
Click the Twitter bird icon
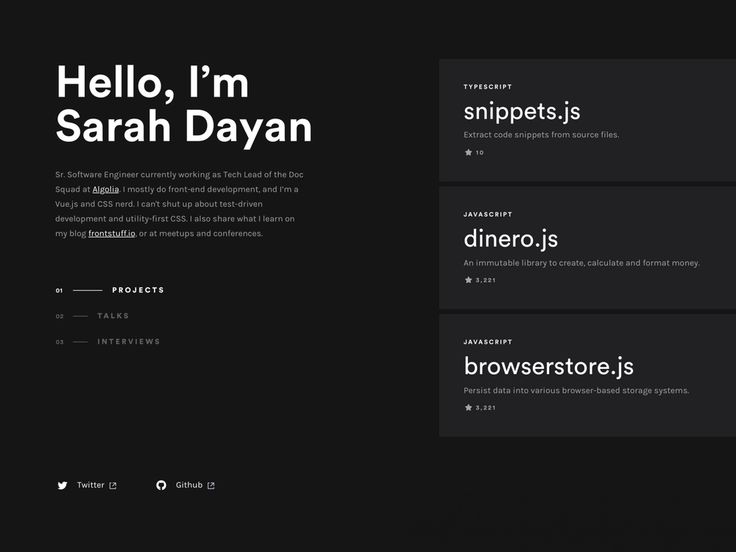coord(62,485)
